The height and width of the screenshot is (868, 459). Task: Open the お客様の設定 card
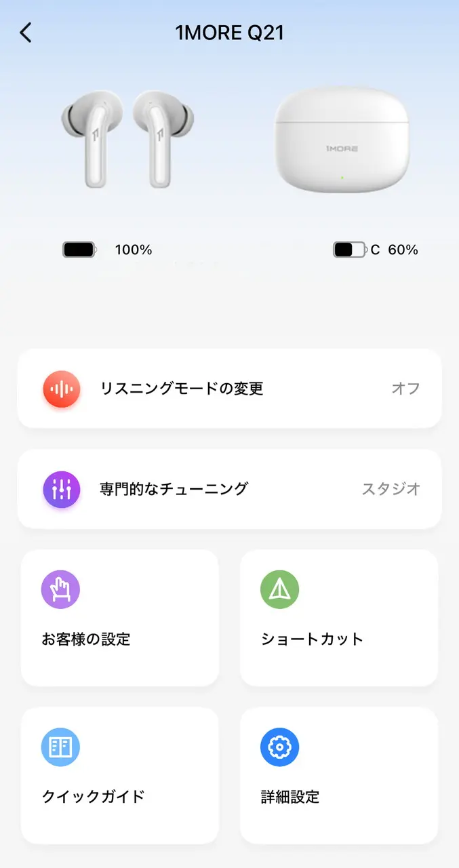tap(119, 617)
